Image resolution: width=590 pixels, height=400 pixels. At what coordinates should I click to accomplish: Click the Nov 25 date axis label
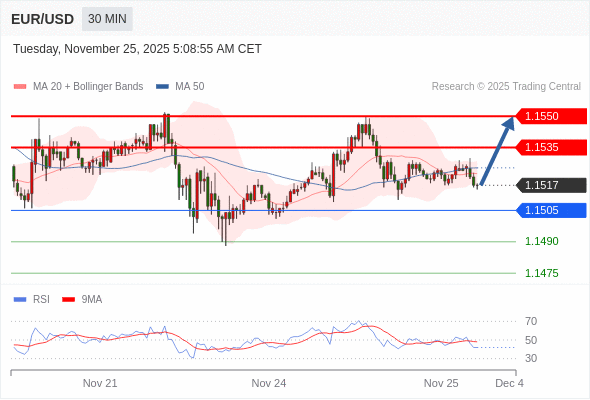coord(441,383)
